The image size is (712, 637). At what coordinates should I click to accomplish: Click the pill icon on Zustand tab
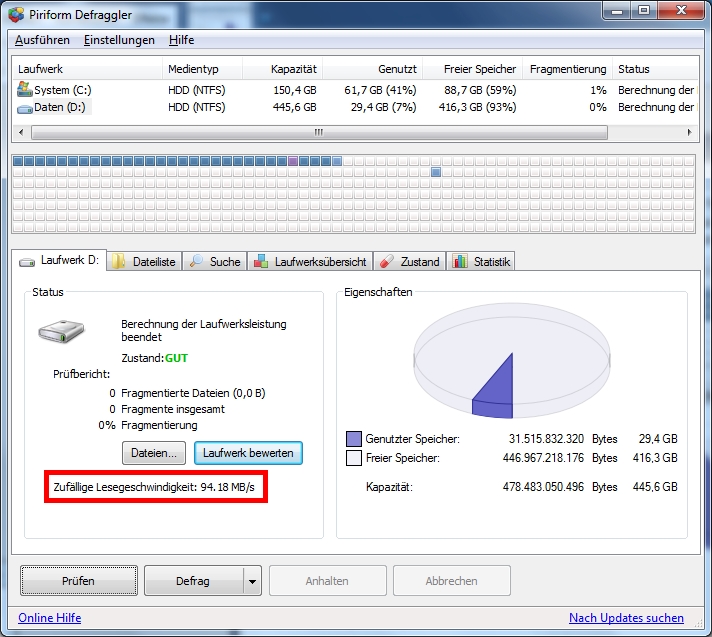pyautogui.click(x=386, y=261)
